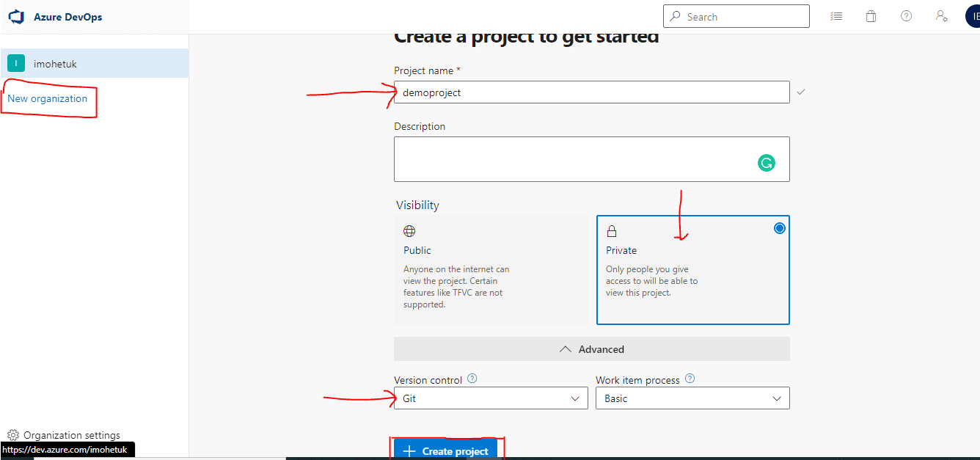980x460 pixels.
Task: Click the Azure DevOps logo icon
Action: click(16, 17)
